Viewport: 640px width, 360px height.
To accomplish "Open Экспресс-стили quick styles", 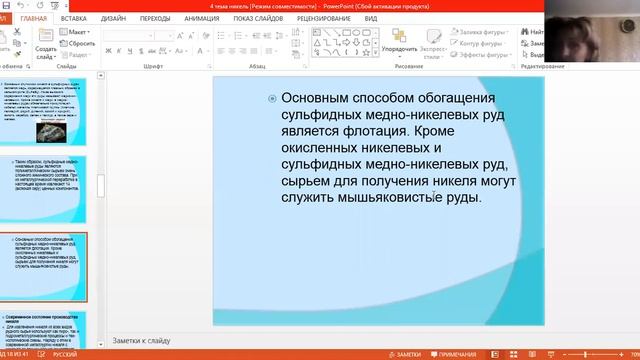I will [x=433, y=43].
